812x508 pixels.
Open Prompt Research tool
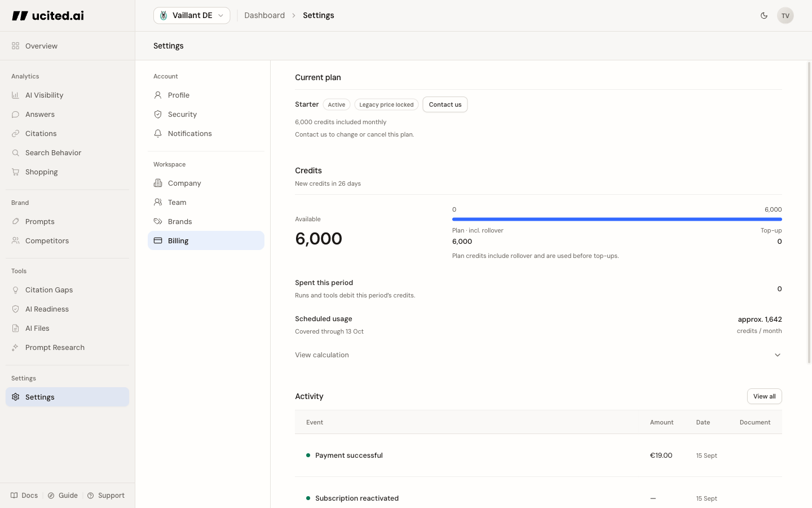click(x=67, y=347)
